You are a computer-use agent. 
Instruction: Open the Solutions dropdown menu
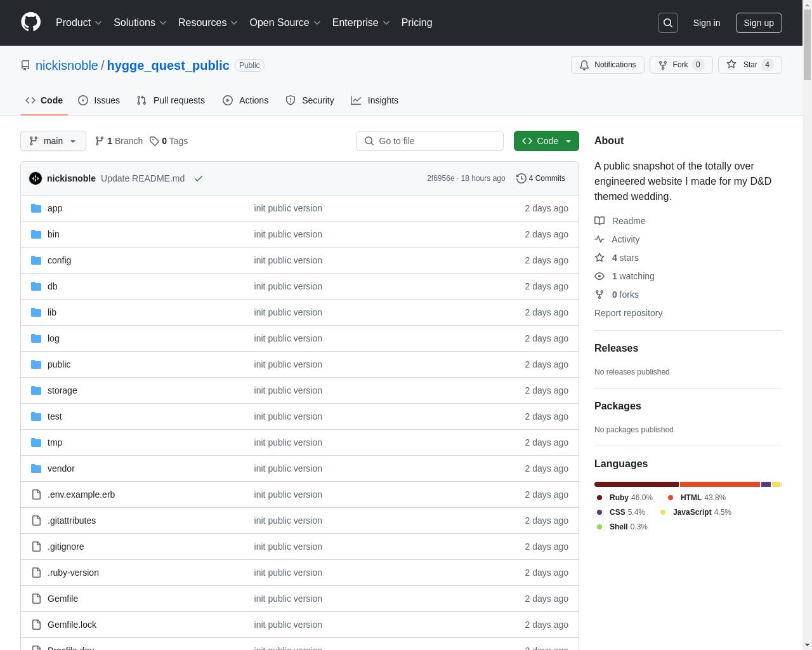[140, 23]
